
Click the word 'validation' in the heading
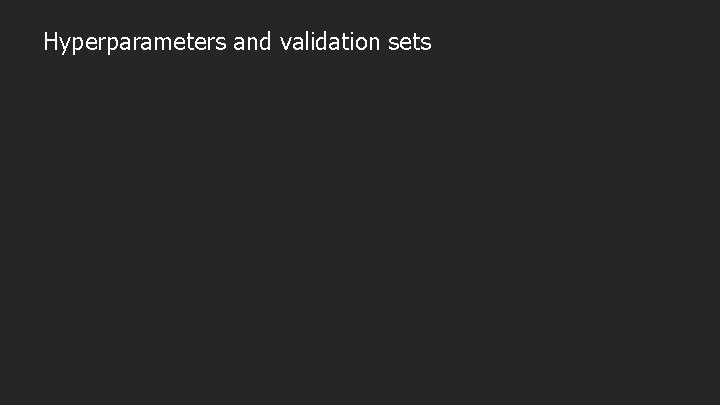(x=330, y=41)
